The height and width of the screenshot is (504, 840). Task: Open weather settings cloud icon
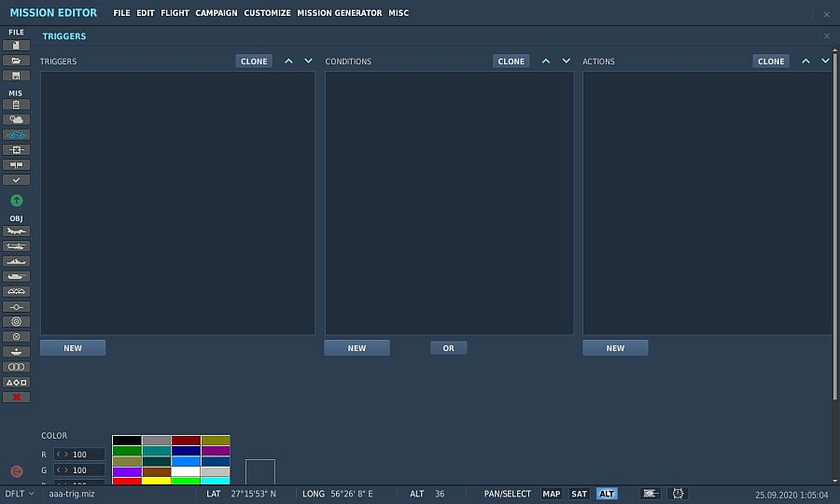pos(16,119)
